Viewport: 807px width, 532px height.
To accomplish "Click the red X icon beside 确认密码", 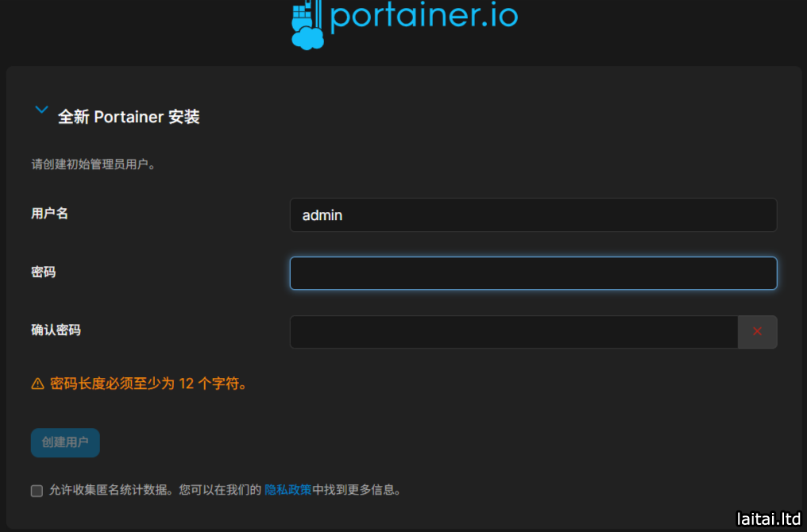I will coord(757,332).
